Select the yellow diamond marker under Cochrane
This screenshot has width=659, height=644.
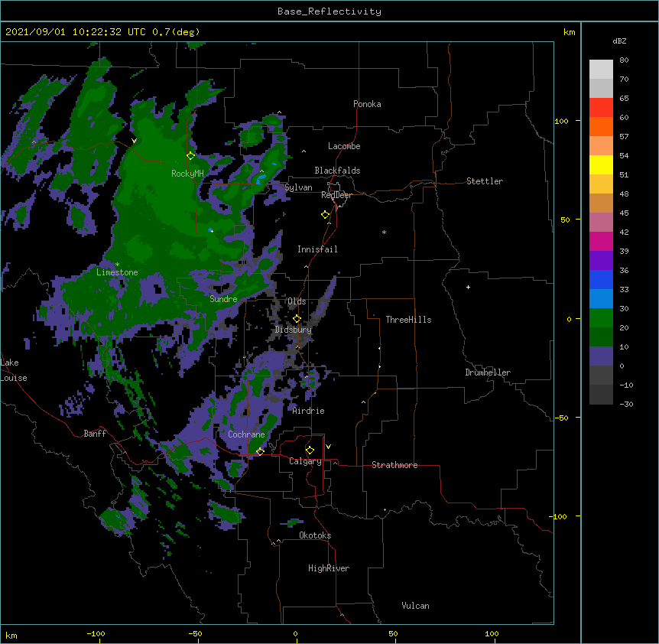260,451
